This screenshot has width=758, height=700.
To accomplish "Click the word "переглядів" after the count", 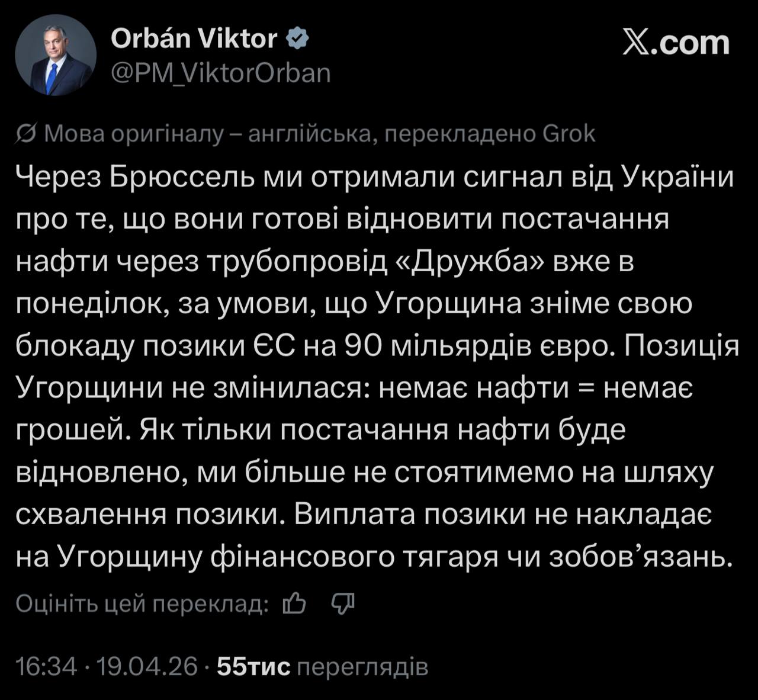I will coord(361,667).
